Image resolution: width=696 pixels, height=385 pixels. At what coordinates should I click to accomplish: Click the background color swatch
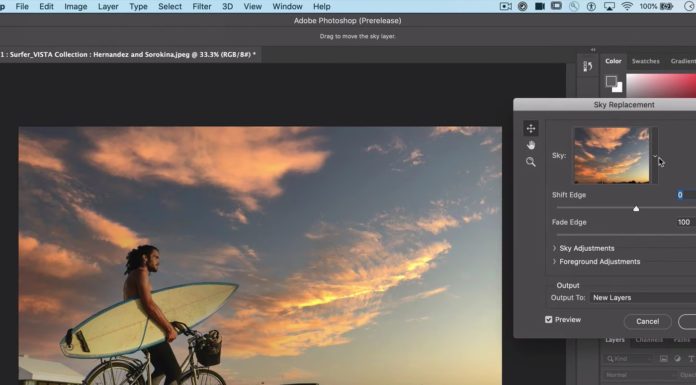point(617,87)
